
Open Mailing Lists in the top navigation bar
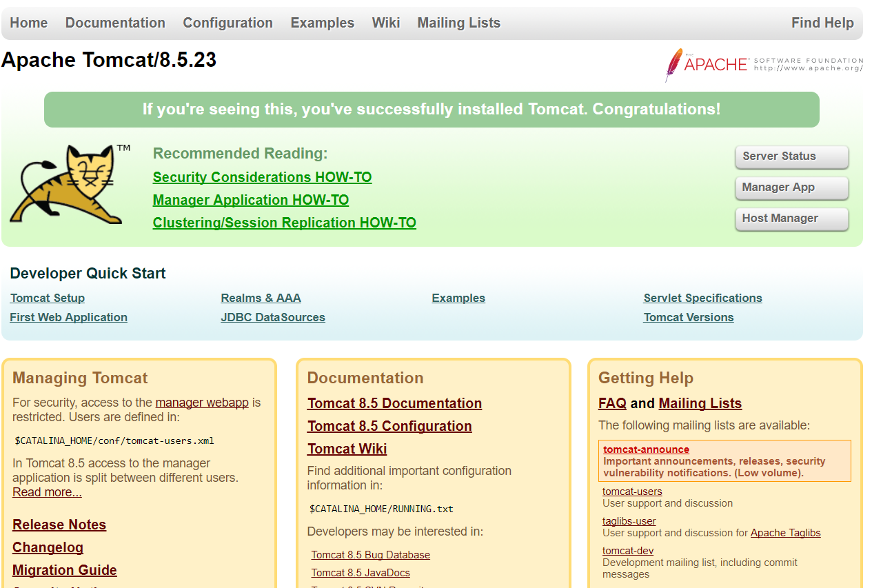pos(458,23)
